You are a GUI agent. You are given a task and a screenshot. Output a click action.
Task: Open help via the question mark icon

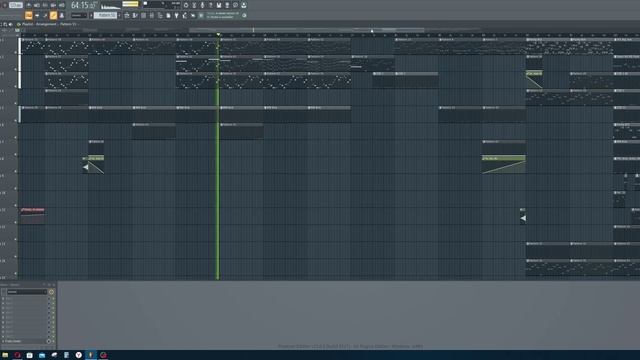click(211, 5)
